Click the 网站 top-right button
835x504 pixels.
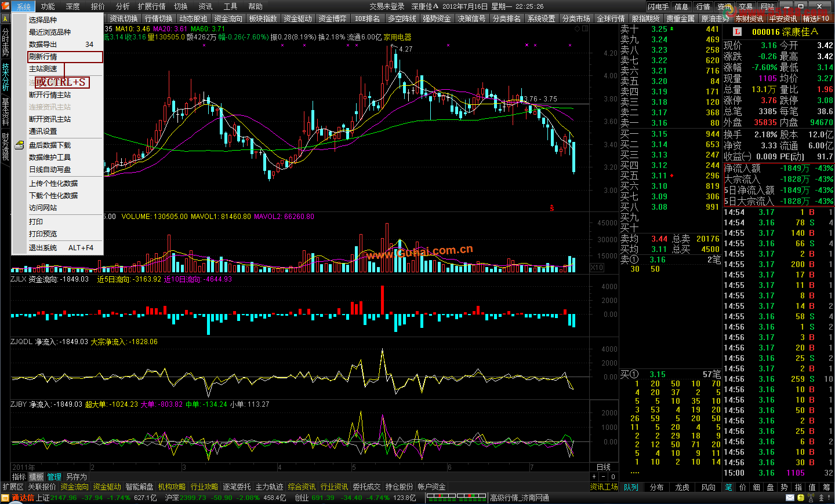click(767, 6)
